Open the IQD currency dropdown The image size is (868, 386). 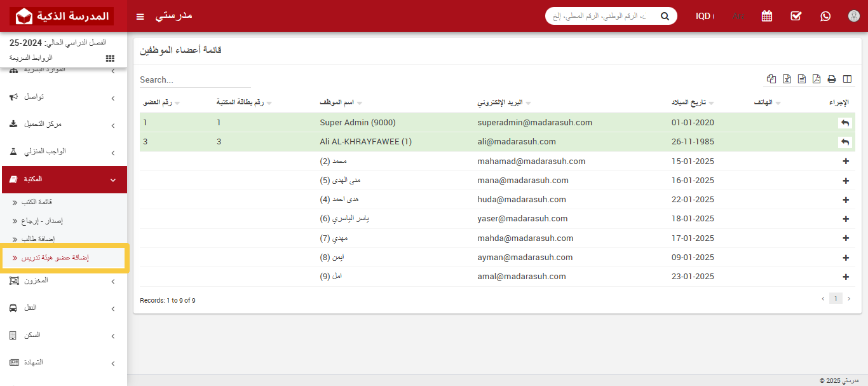(704, 16)
